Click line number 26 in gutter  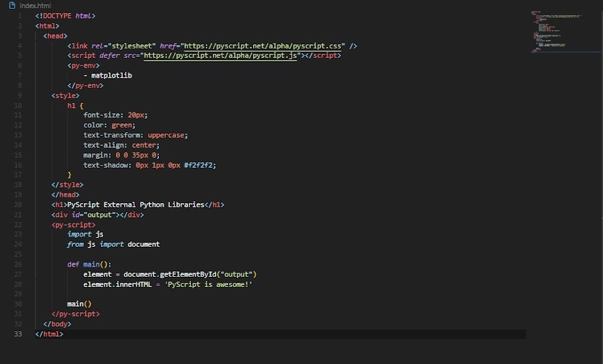18,264
